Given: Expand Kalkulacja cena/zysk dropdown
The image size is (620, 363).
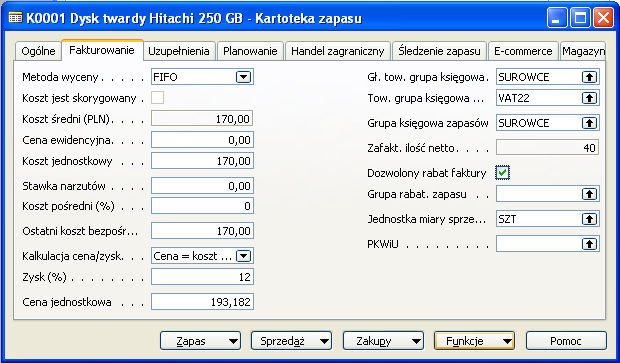Looking at the screenshot, I should (x=244, y=256).
